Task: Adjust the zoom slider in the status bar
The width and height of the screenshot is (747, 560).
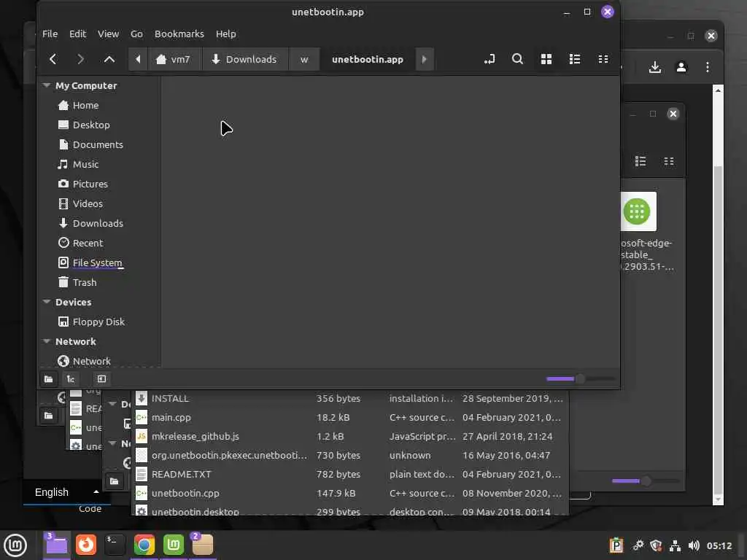Action: point(580,379)
